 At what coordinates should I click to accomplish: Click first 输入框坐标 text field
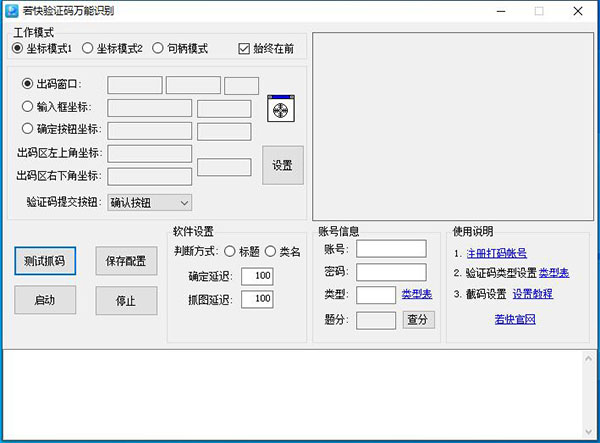150,108
